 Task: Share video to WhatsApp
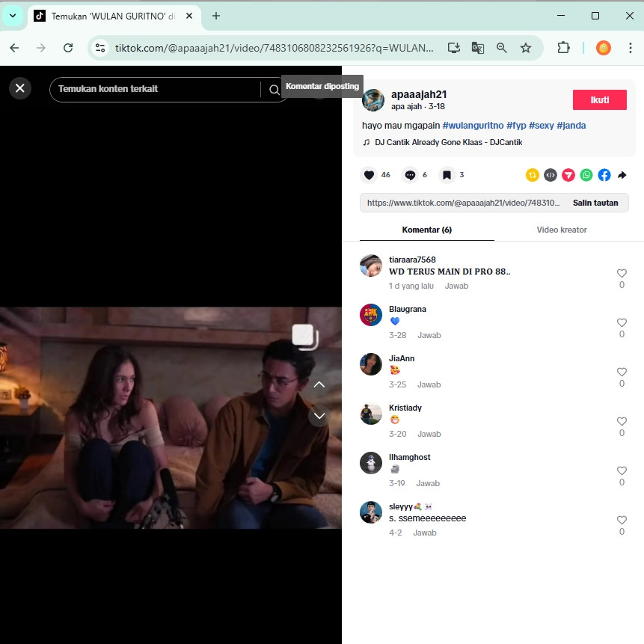[586, 175]
